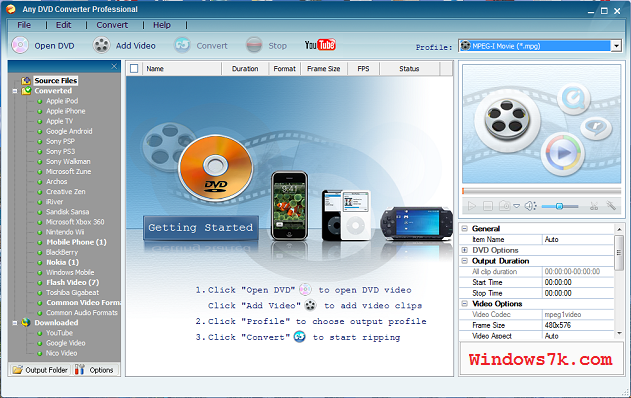Screen dimensions: 631x398
Task: Click the properties panel scroll down arrow
Action: click(x=619, y=334)
